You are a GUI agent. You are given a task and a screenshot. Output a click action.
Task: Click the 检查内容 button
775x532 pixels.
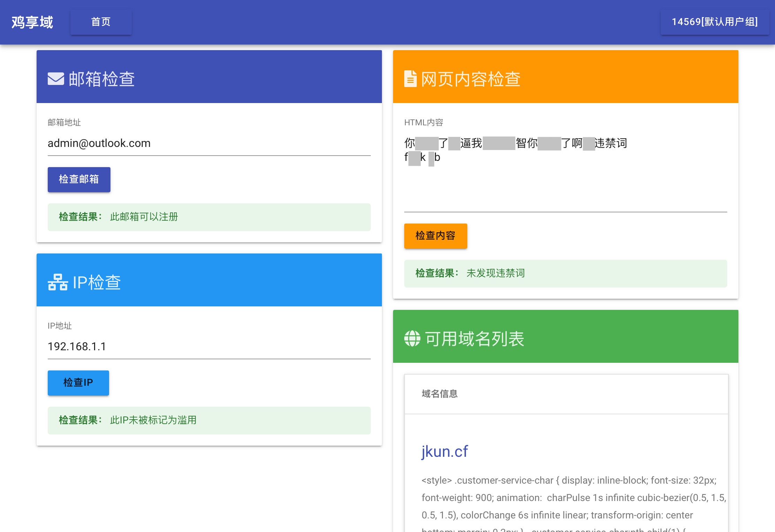(x=436, y=236)
